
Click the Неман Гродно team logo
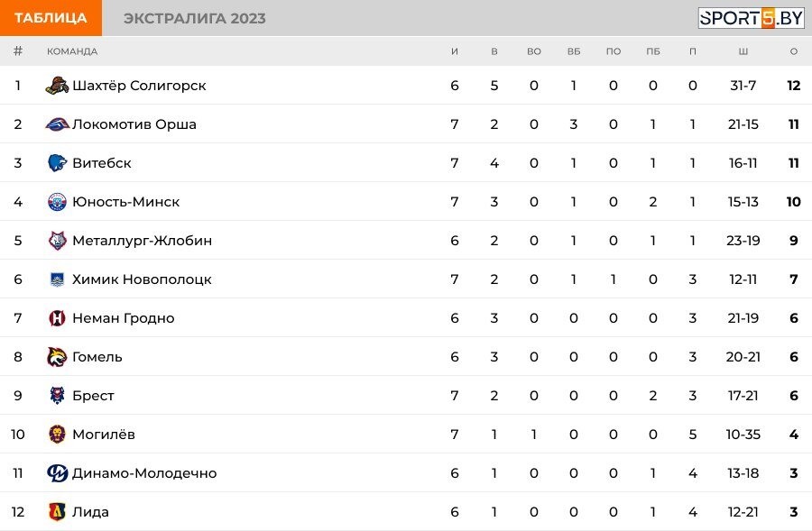click(57, 317)
